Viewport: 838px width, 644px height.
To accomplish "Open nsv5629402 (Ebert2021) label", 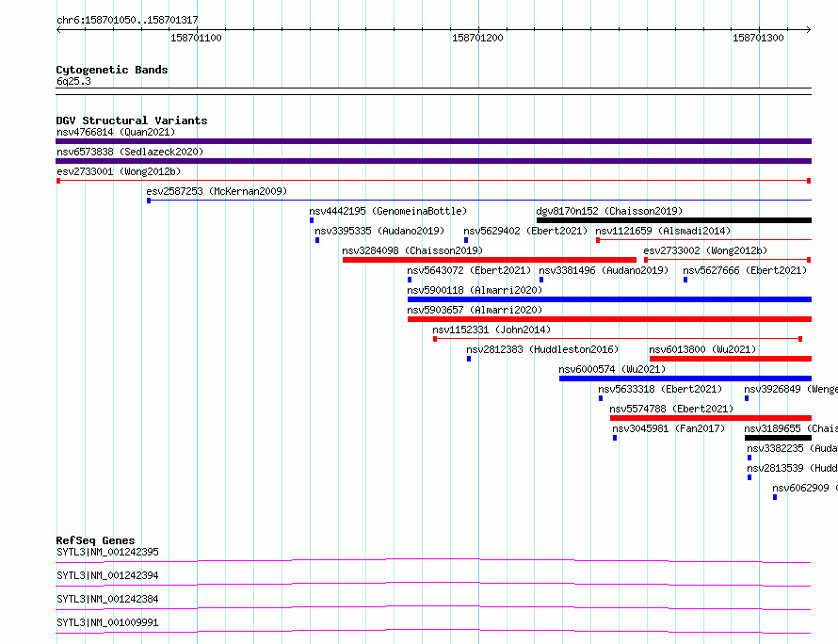I will [x=525, y=231].
